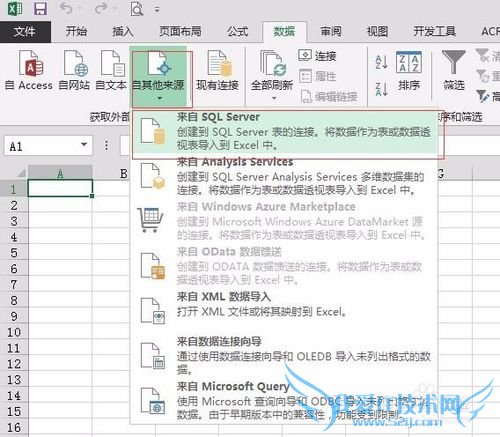Viewport: 500px width, 437px height.
Task: Sort descending Z to A
Action: pyautogui.click(x=381, y=89)
